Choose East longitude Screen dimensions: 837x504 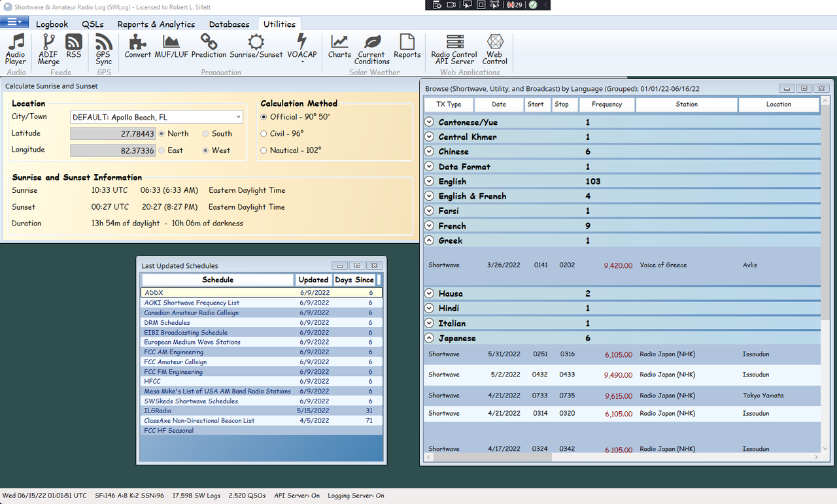tap(171, 150)
